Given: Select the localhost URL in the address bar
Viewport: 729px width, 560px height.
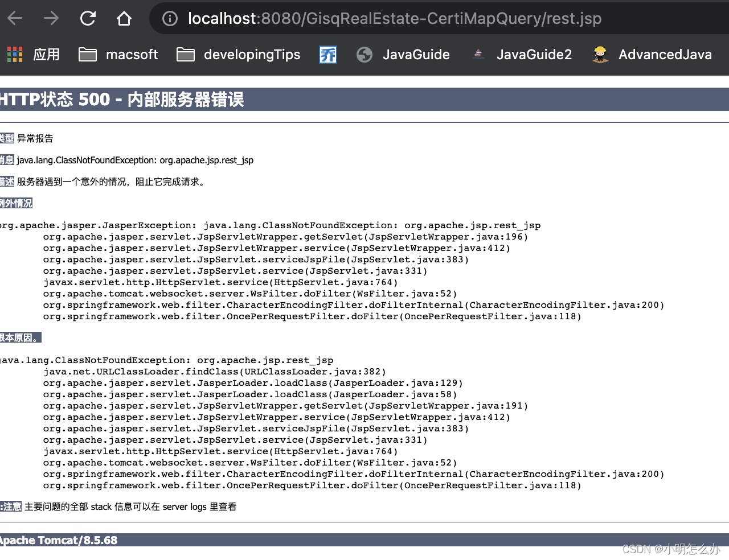Looking at the screenshot, I should click(x=394, y=18).
